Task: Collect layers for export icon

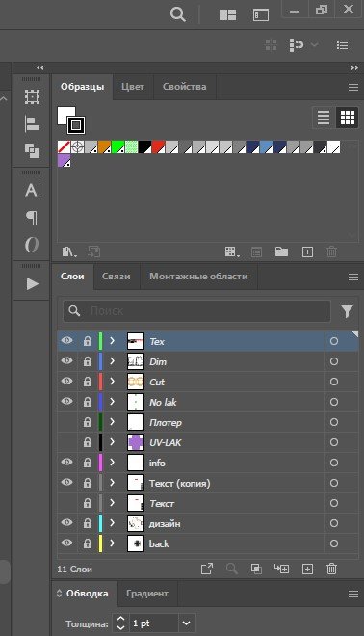Action: coord(207,569)
